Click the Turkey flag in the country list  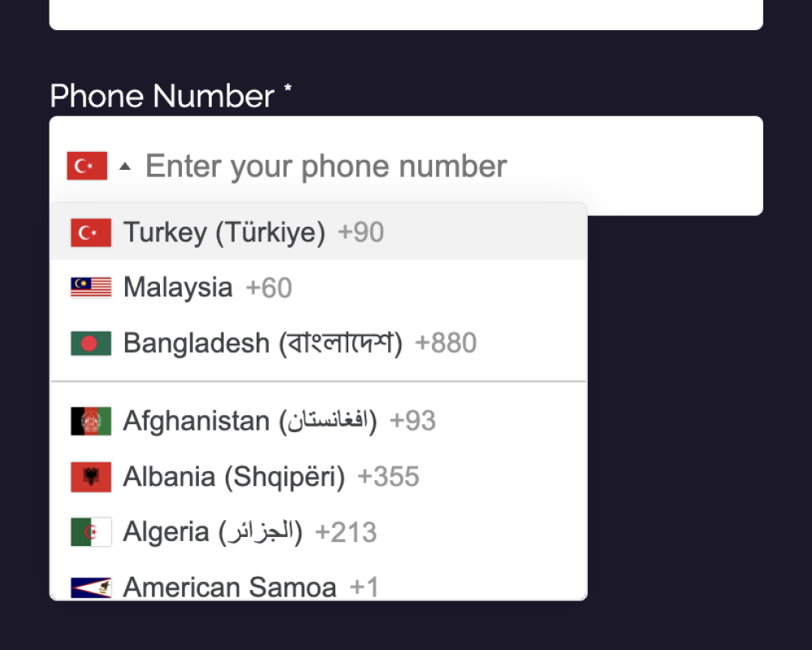point(91,233)
